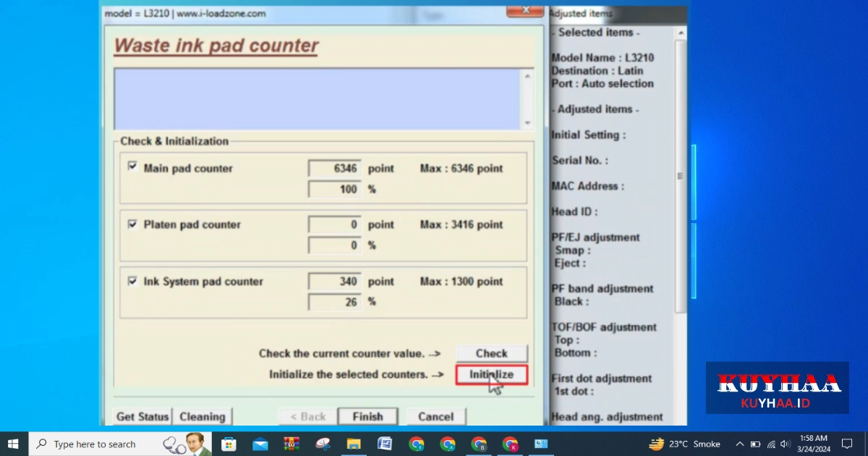The width and height of the screenshot is (868, 456).
Task: Open the Mail app in taskbar
Action: [260, 444]
